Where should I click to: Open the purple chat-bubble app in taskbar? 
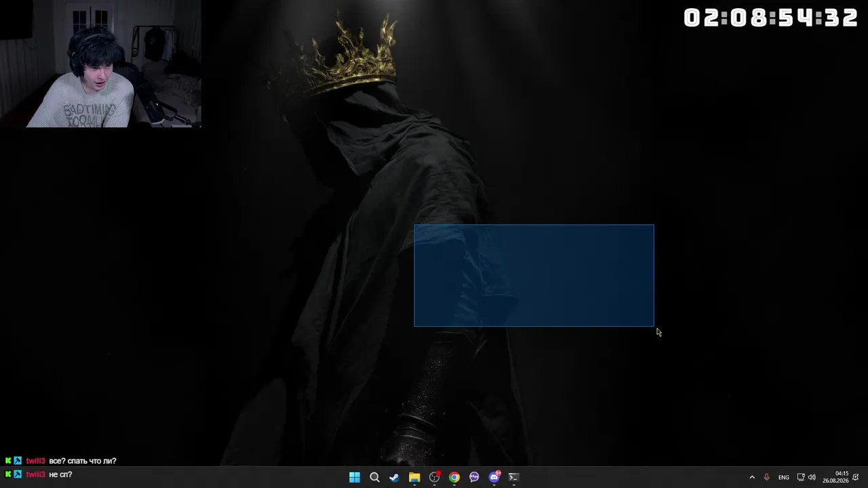[x=474, y=477]
